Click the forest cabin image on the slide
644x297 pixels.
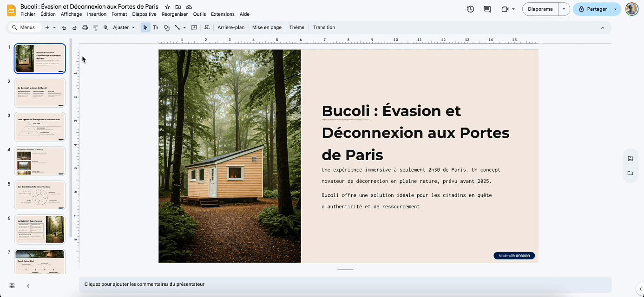230,156
